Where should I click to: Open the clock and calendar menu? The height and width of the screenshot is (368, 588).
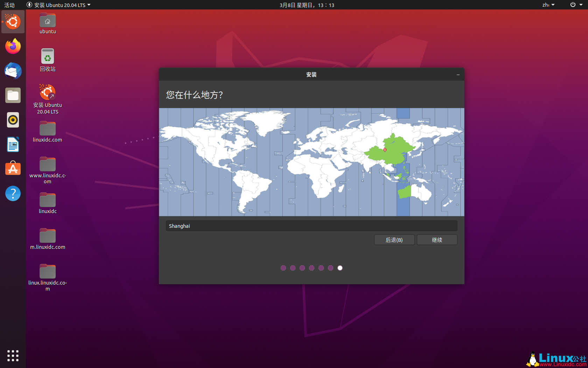click(x=306, y=5)
